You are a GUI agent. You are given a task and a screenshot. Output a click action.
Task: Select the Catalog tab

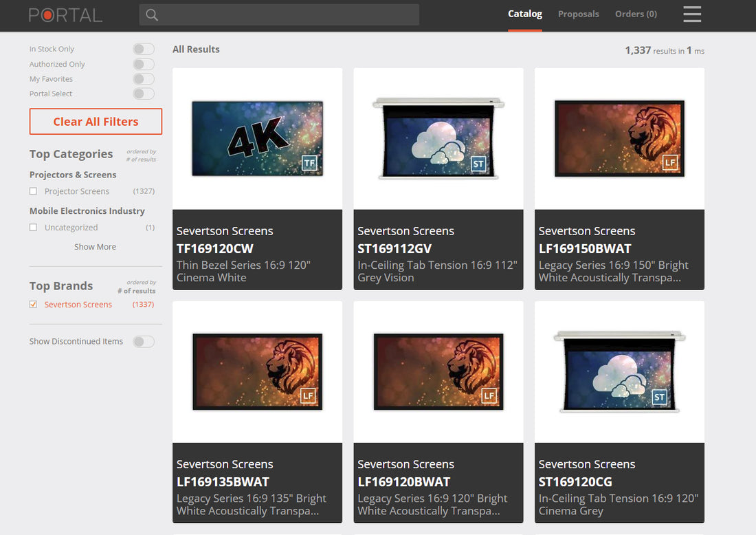(x=525, y=14)
